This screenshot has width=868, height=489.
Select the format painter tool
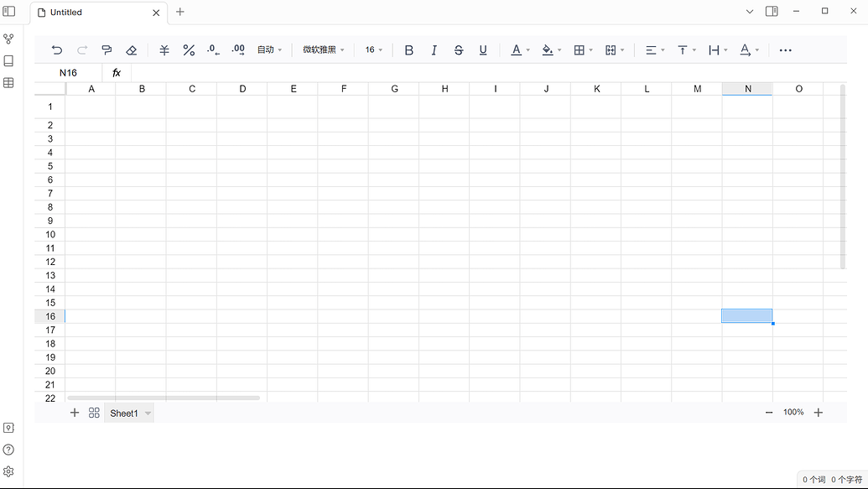(x=107, y=50)
